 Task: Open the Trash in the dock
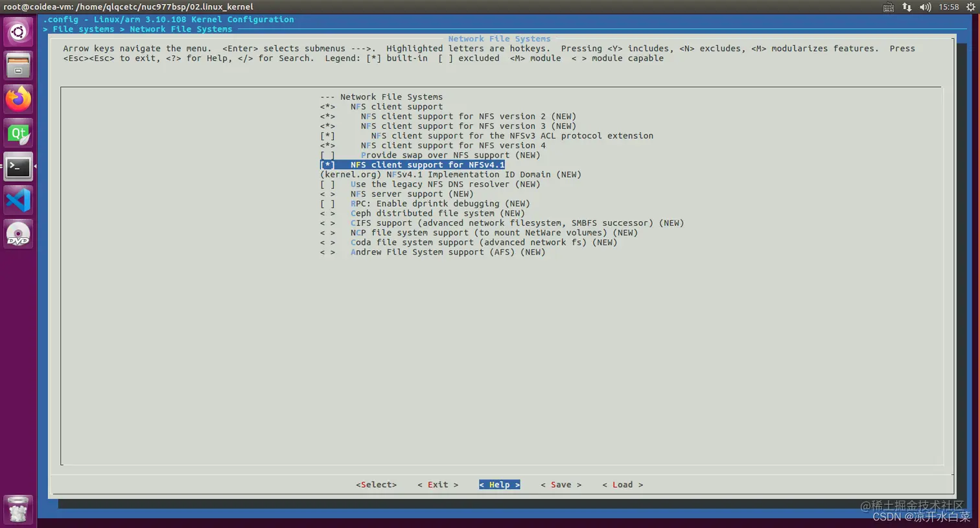[x=18, y=509]
